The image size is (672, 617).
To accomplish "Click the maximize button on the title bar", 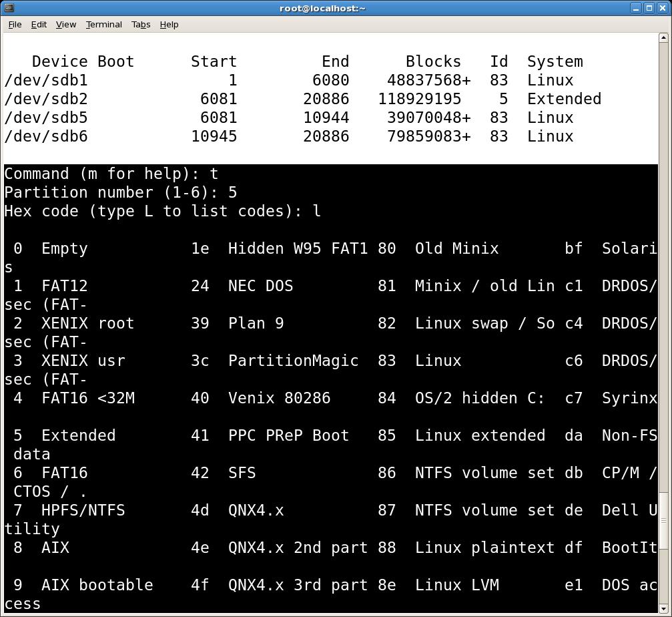I will [x=649, y=7].
